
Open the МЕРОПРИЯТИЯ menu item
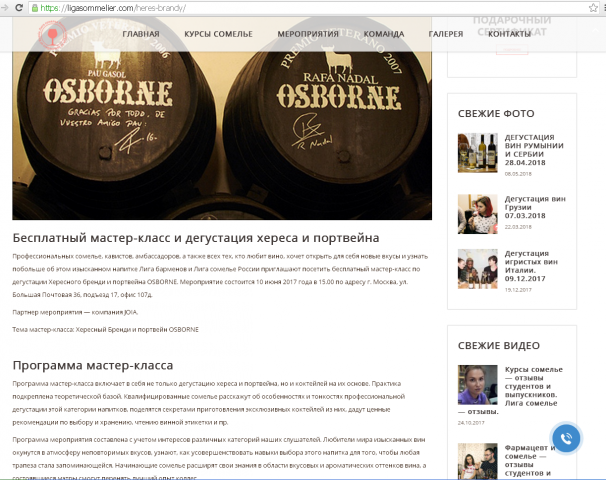tap(308, 34)
